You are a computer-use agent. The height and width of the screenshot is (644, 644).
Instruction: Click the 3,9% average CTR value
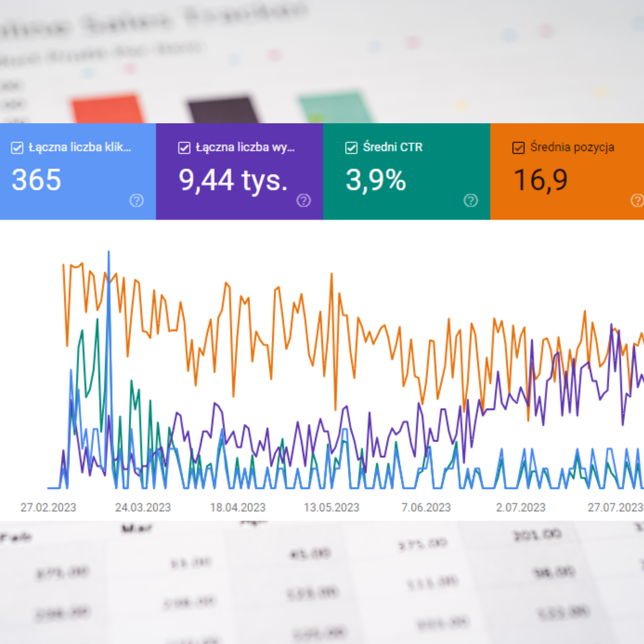coord(375,180)
